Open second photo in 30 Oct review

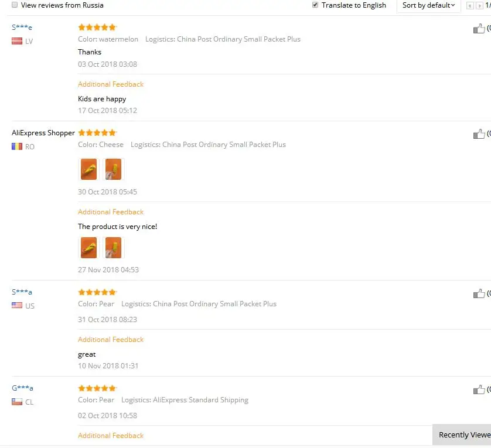[113, 169]
